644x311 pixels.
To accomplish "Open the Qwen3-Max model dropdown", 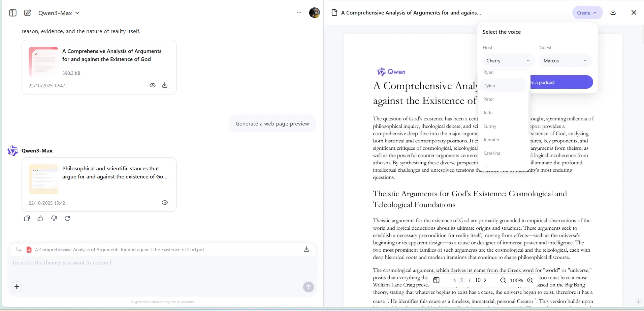I will pyautogui.click(x=59, y=13).
